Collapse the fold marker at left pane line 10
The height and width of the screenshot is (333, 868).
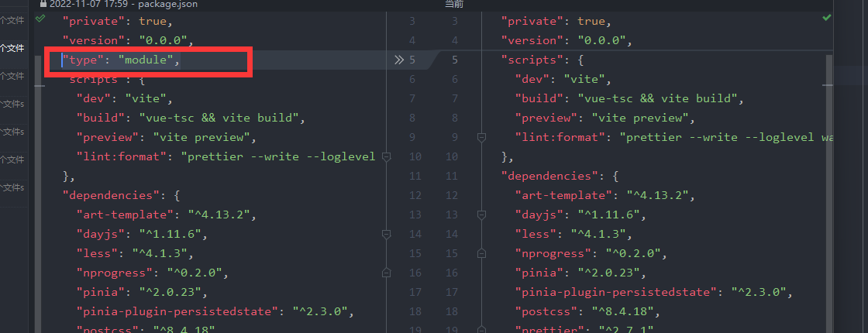click(386, 156)
